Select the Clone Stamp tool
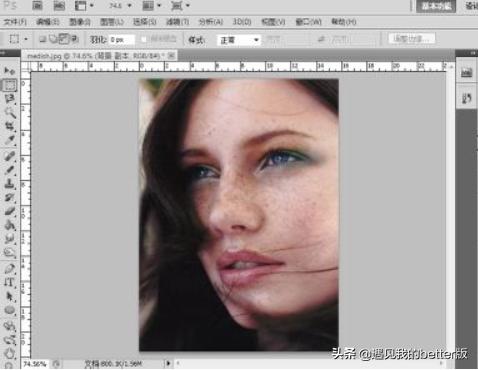The image size is (478, 370). [x=9, y=183]
